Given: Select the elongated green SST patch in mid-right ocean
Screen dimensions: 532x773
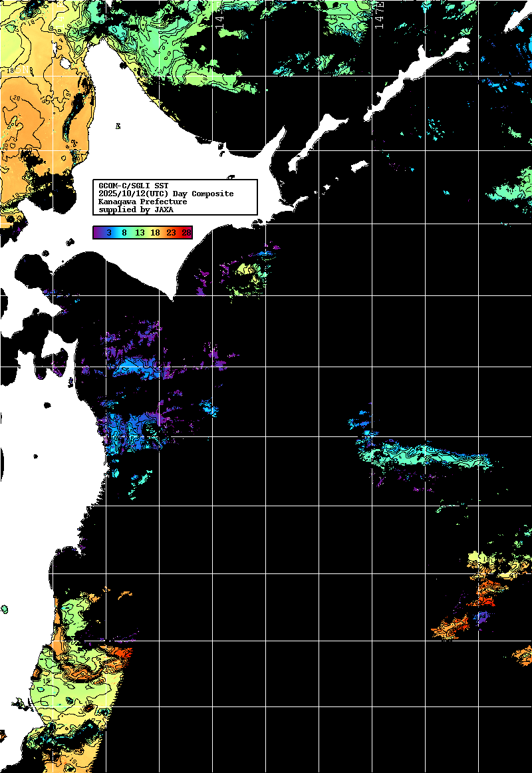Looking at the screenshot, I should pos(426,456).
